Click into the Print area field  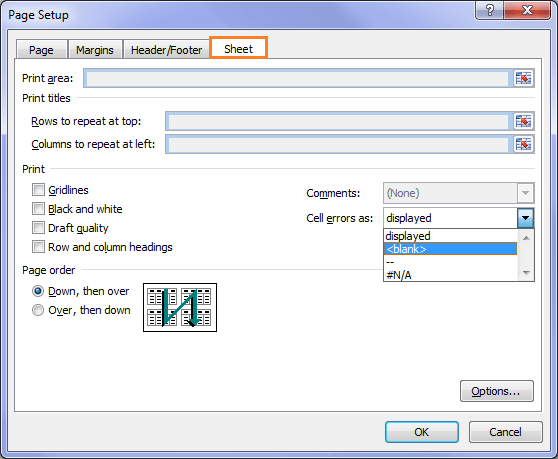298,78
